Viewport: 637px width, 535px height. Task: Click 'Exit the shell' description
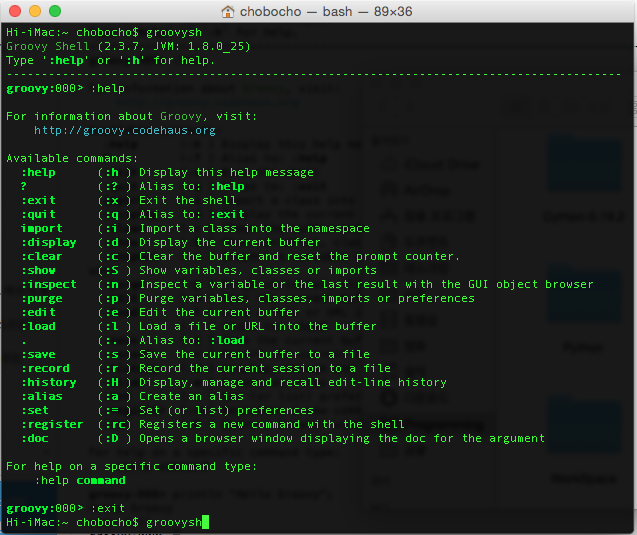[188, 200]
